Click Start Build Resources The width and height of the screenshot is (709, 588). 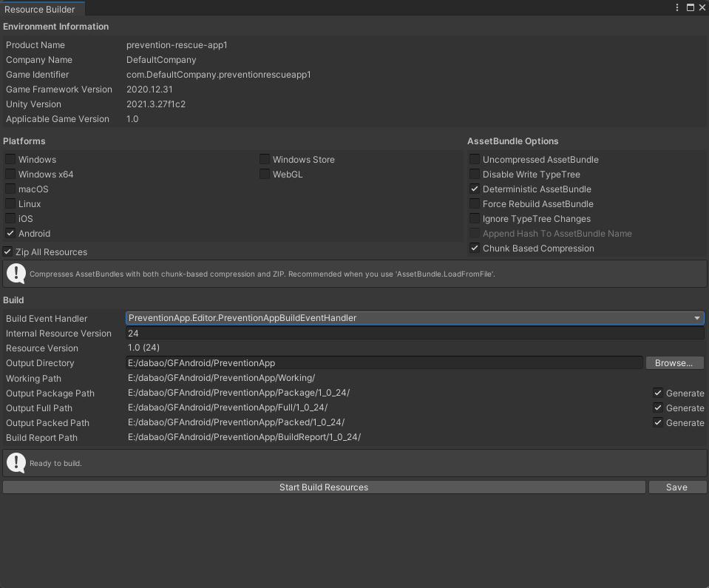(324, 487)
